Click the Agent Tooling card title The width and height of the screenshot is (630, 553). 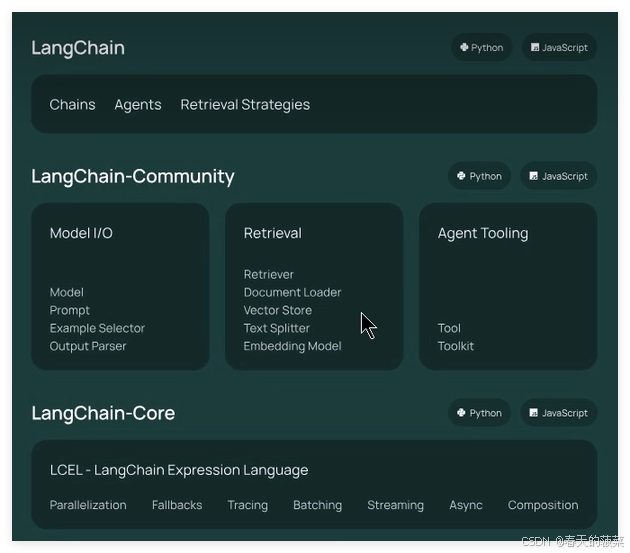point(483,233)
